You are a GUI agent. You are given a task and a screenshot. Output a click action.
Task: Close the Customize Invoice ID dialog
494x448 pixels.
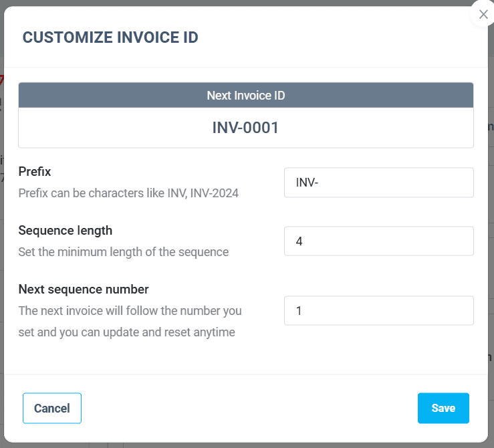click(x=483, y=14)
